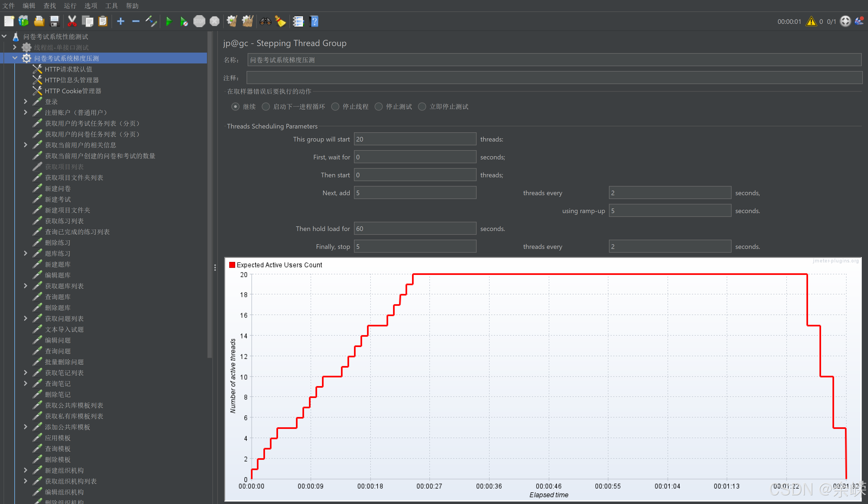Open the 选项 menu
Viewport: 868px width, 504px height.
(91, 6)
